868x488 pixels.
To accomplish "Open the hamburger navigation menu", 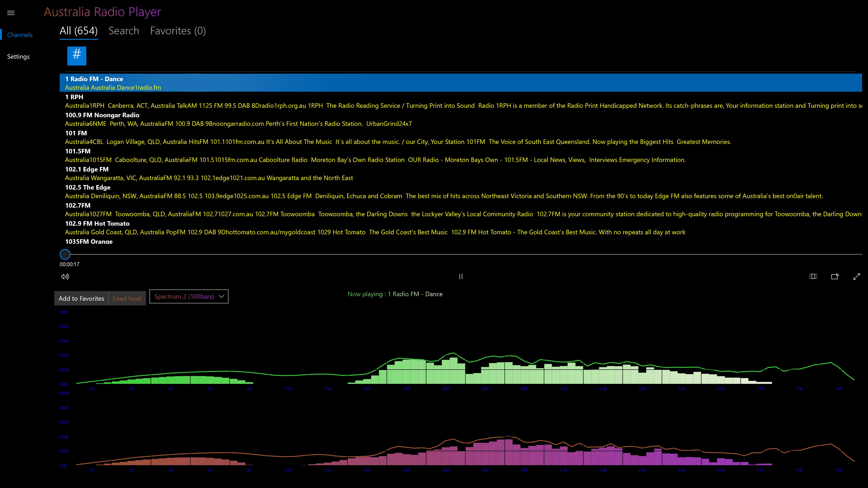I will [x=11, y=13].
